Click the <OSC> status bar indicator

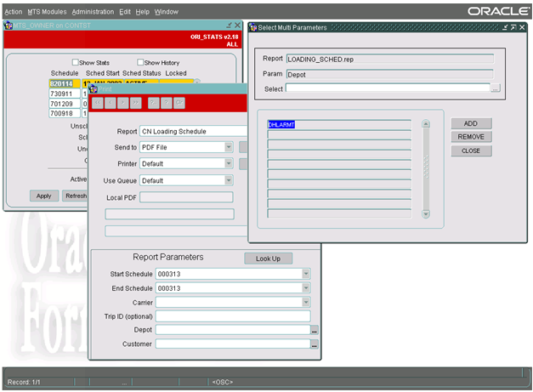pos(223,382)
